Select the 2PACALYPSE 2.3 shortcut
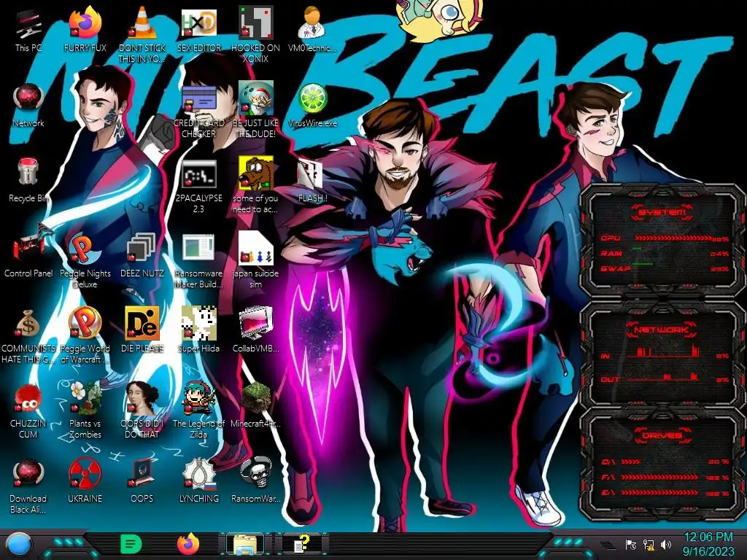The width and height of the screenshot is (747, 560). click(198, 187)
